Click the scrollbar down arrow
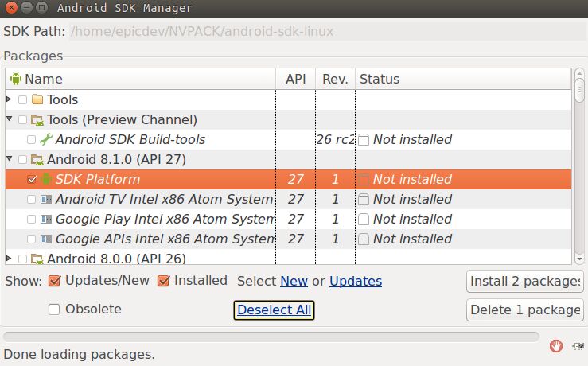The width and height of the screenshot is (588, 366). pyautogui.click(x=579, y=259)
